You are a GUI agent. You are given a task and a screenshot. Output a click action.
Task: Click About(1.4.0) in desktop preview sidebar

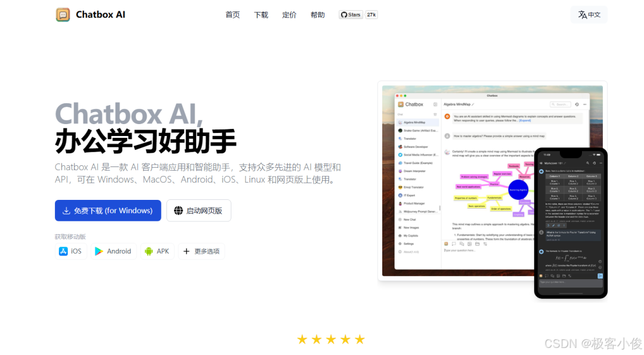[x=417, y=252]
